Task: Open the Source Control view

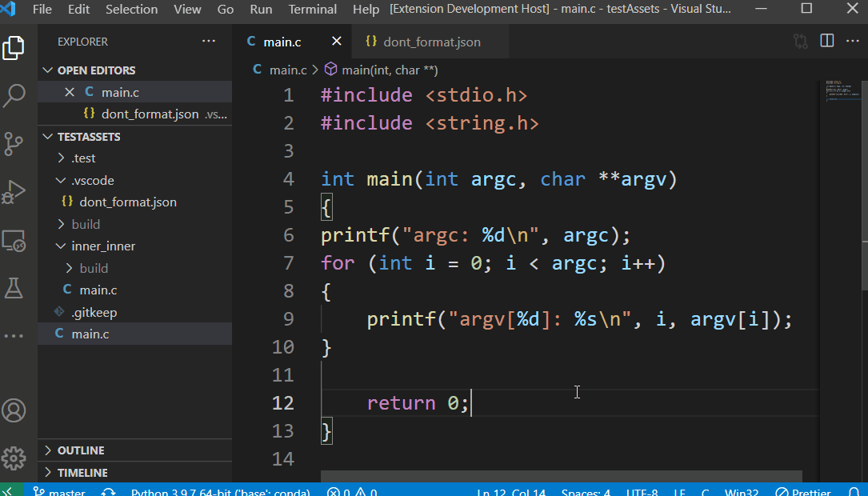Action: pos(14,144)
